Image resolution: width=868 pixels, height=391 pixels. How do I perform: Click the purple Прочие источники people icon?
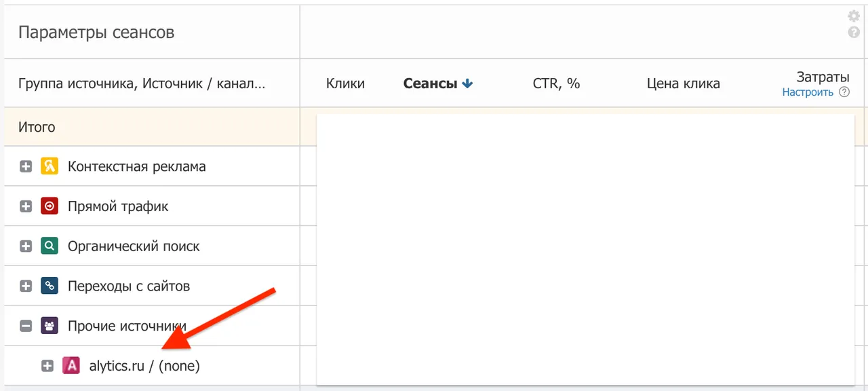tap(50, 326)
